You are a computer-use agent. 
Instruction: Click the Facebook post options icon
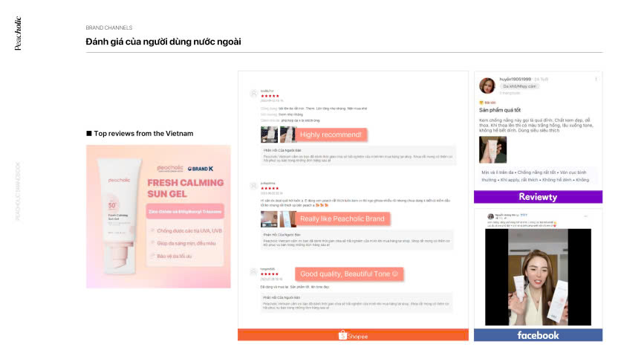pos(585,216)
